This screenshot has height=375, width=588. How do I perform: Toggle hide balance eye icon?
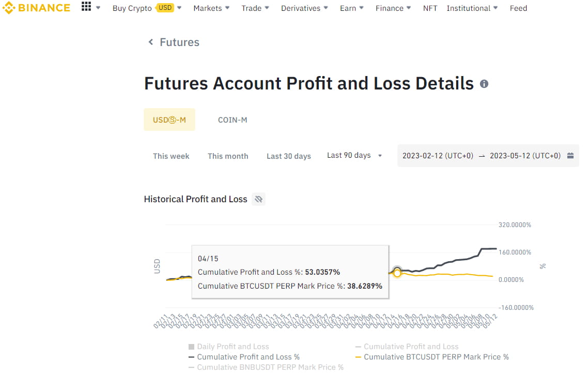coord(258,199)
